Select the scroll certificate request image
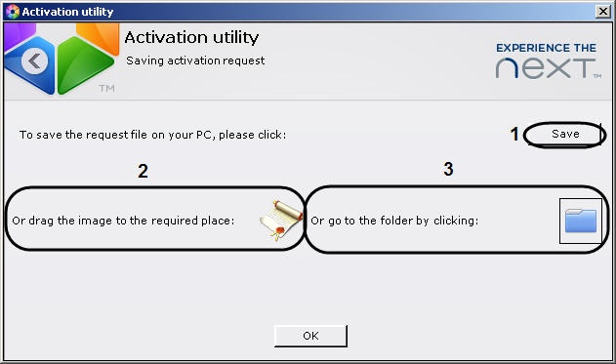The image size is (616, 364). (x=281, y=220)
